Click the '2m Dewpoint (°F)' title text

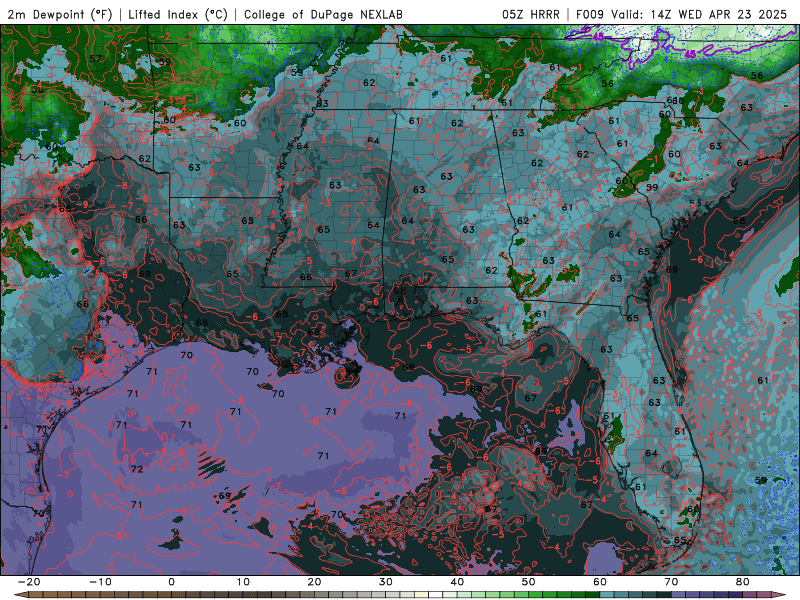[x=59, y=14]
